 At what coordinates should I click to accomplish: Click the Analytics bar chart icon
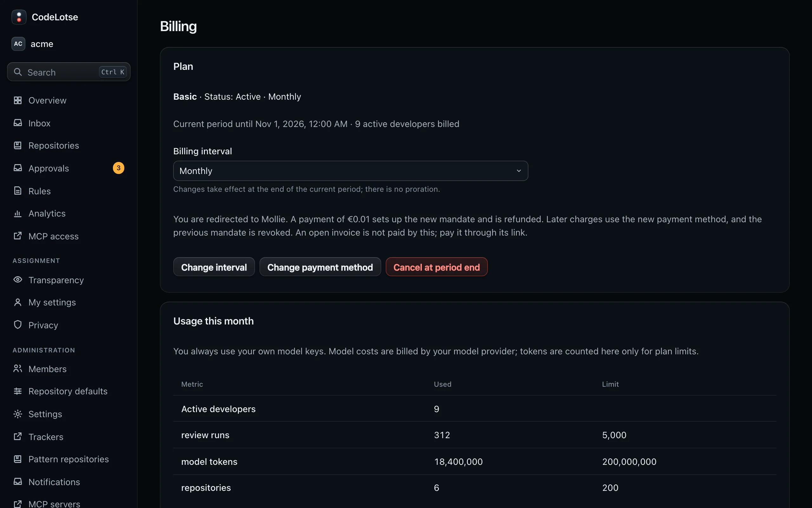(18, 213)
